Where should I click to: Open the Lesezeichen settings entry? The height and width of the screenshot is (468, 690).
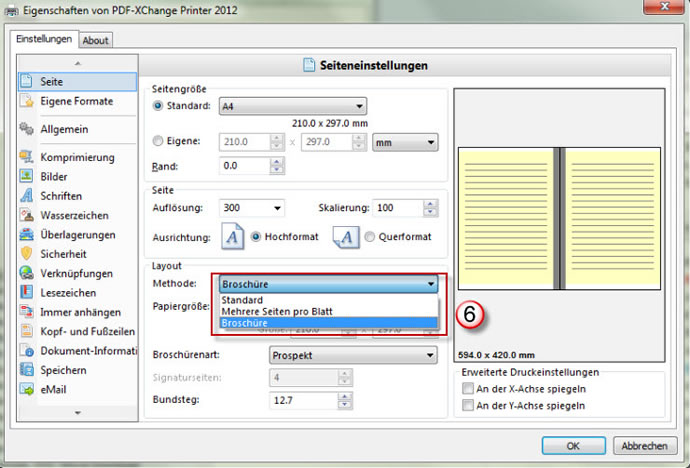click(x=77, y=292)
